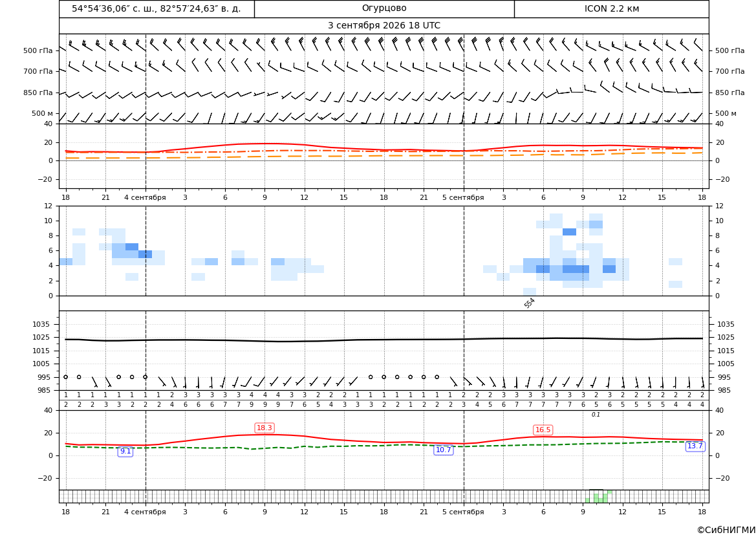Click the Огурцово station title cell
This screenshot has height=535, width=756.
[x=384, y=8]
